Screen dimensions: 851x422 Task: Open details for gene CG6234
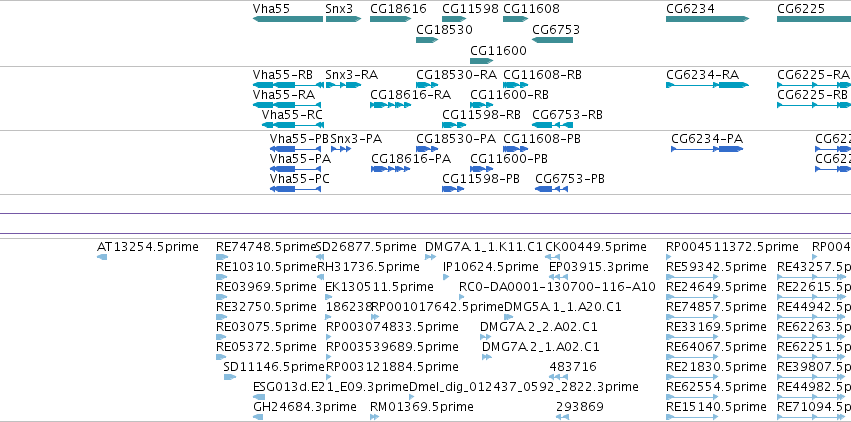point(708,19)
